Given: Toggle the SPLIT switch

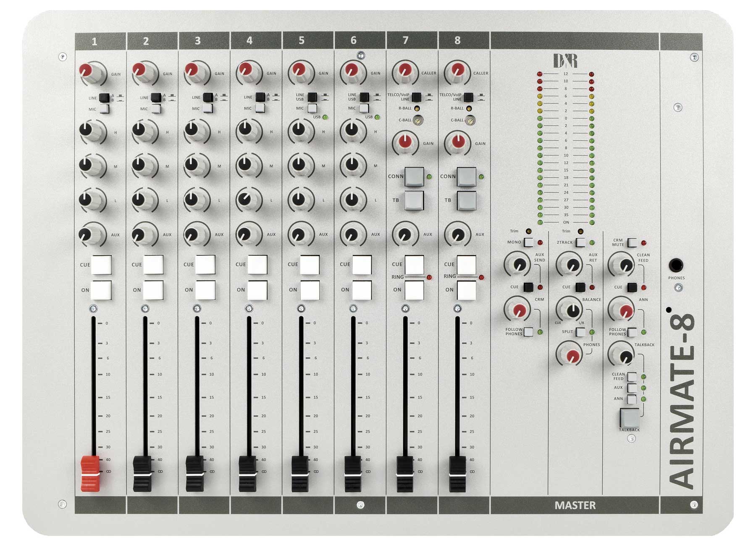Looking at the screenshot, I should [580, 332].
